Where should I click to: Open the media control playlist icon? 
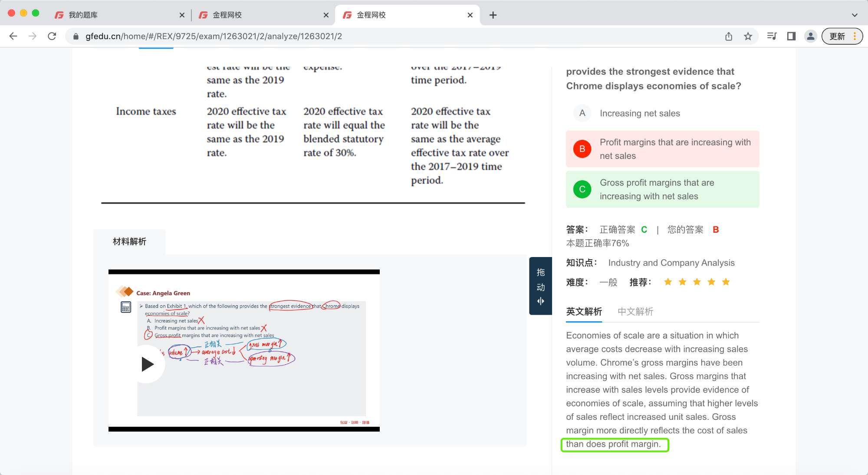pyautogui.click(x=772, y=36)
